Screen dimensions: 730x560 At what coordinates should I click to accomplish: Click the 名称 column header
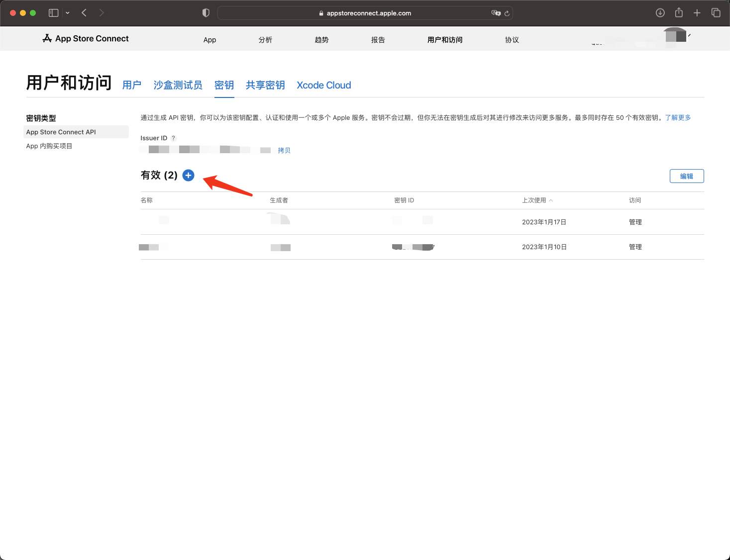coord(146,200)
